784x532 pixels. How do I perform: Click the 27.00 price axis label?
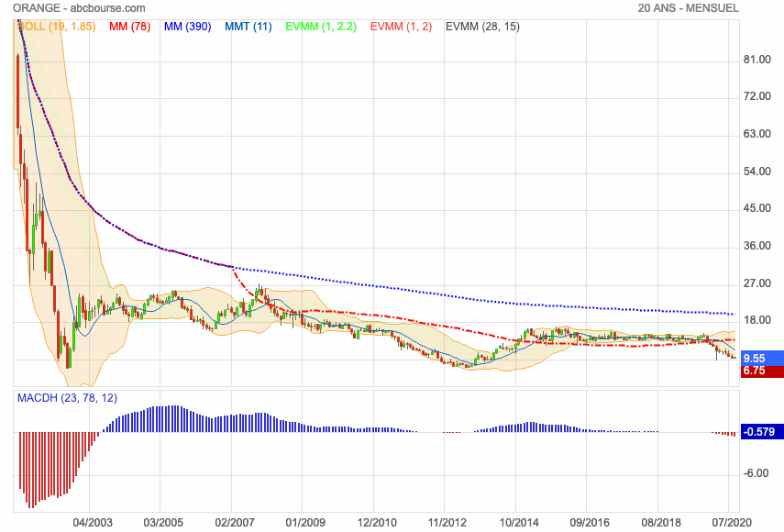coord(757,283)
